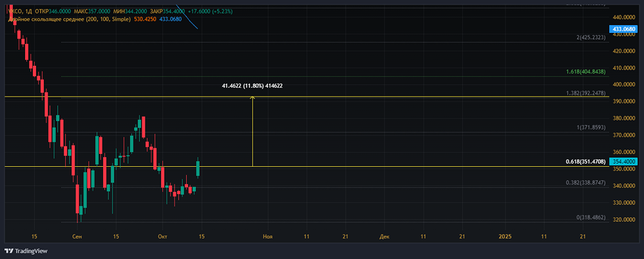644x259 pixels.
Task: Click the 330.0000 price axis label
Action: [624, 203]
